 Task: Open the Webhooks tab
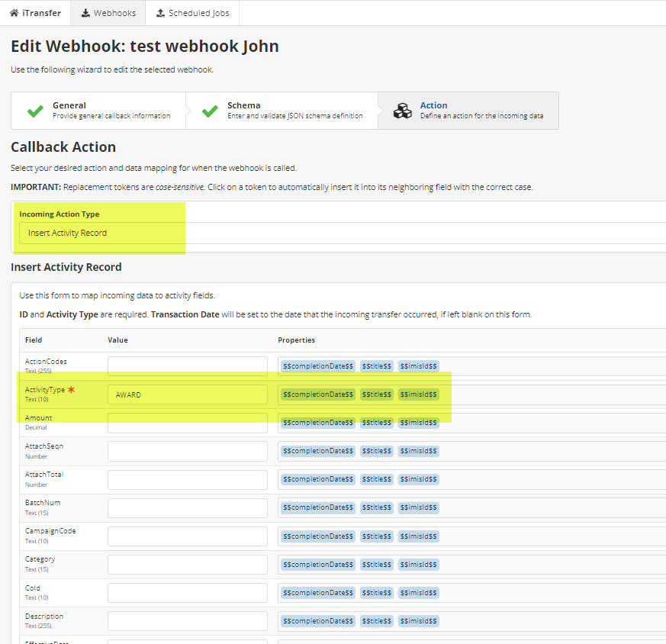(108, 13)
